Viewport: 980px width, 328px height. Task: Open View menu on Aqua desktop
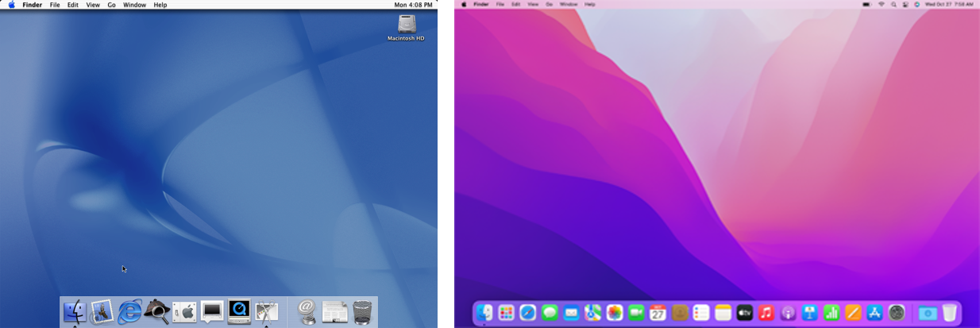coord(93,5)
